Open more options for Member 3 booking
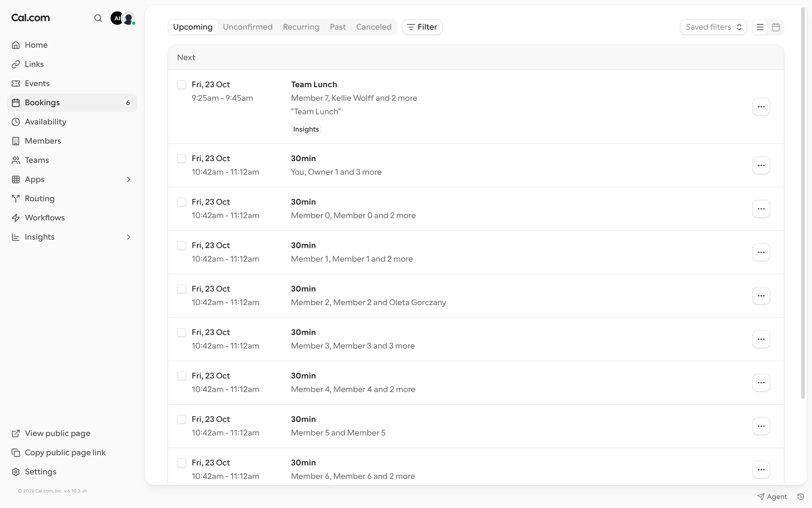812x508 pixels. [761, 339]
